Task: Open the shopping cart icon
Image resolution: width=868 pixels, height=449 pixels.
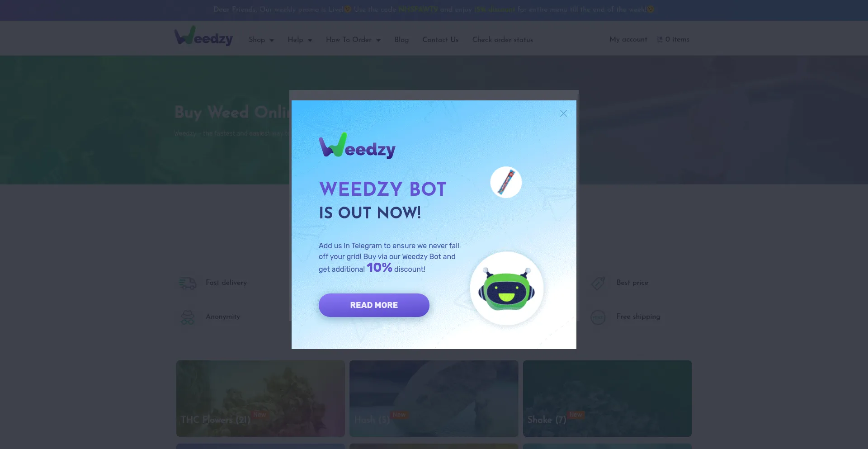Action: point(660,40)
